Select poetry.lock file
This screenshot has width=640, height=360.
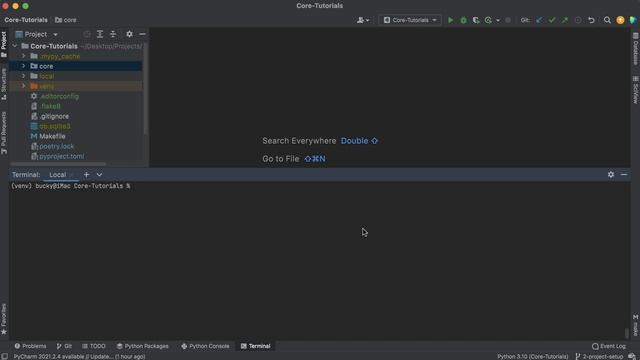tap(57, 146)
